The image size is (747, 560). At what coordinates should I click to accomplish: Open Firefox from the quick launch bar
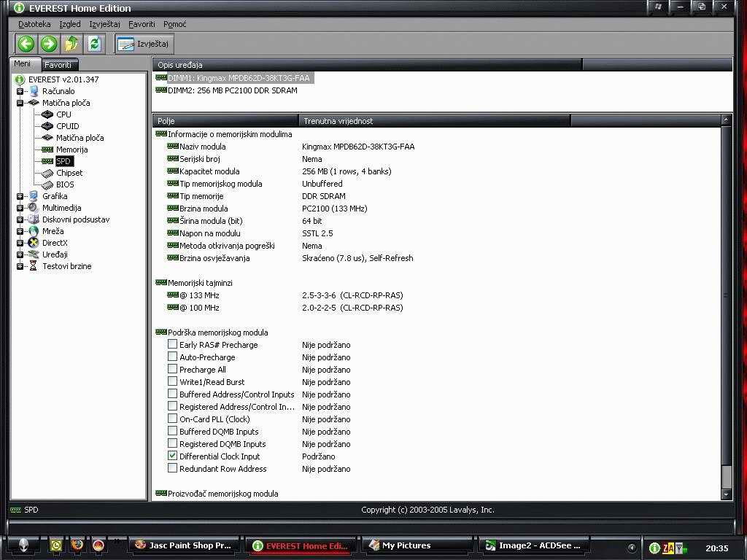[x=77, y=545]
